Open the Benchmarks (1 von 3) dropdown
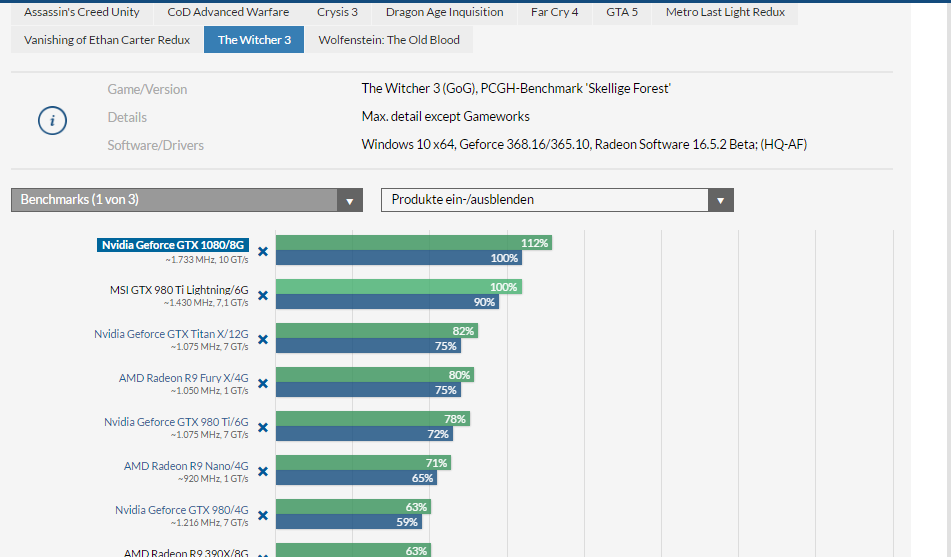951x557 pixels. pyautogui.click(x=187, y=200)
